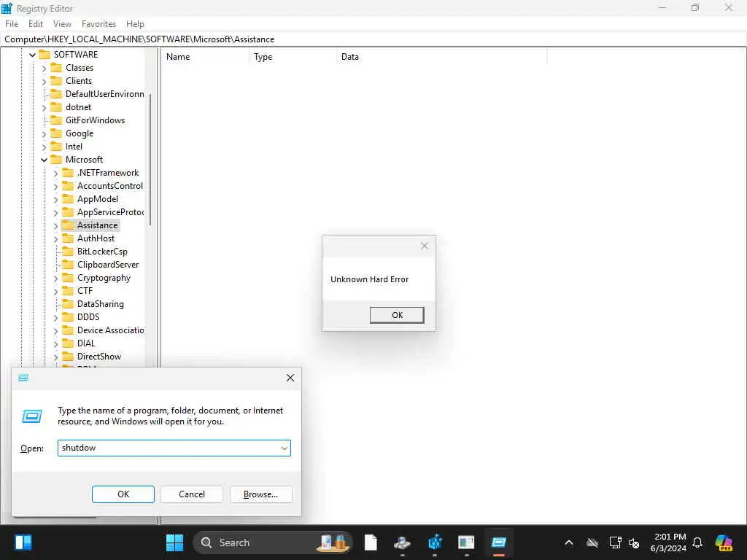Open the Favorites menu
Screen dimensions: 747x560
click(98, 24)
